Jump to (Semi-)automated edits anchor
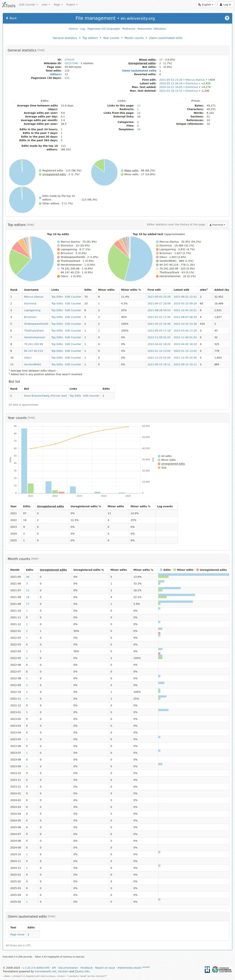Image resolution: width=235 pixels, height=980 pixels. [x=166, y=38]
